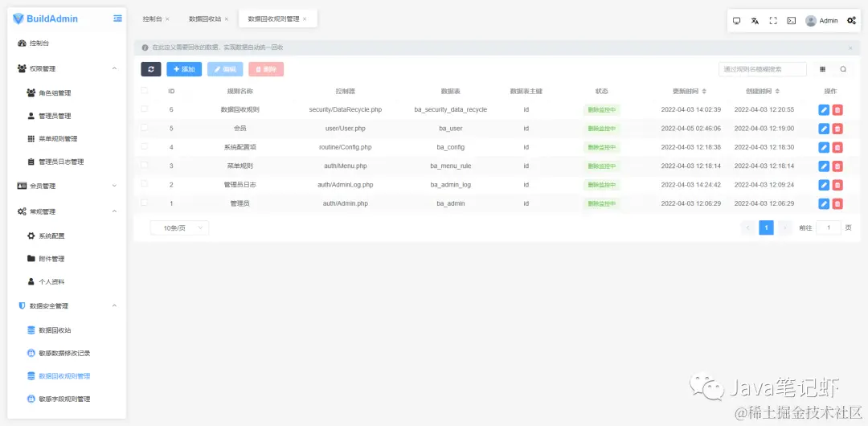Click the red 删除 toolbar button
The width and height of the screenshot is (868, 426).
pos(266,69)
